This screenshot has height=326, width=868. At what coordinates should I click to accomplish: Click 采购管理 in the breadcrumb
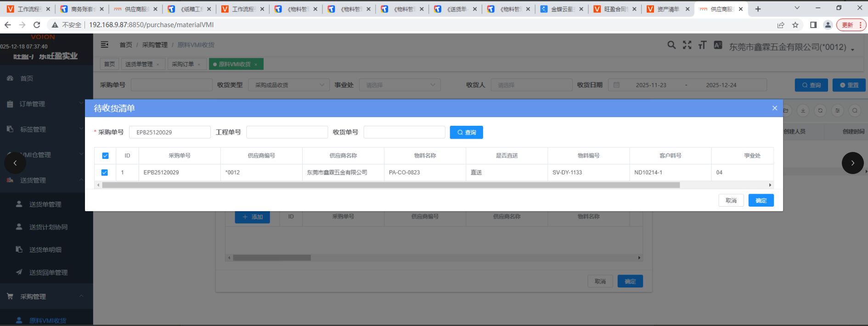point(155,45)
